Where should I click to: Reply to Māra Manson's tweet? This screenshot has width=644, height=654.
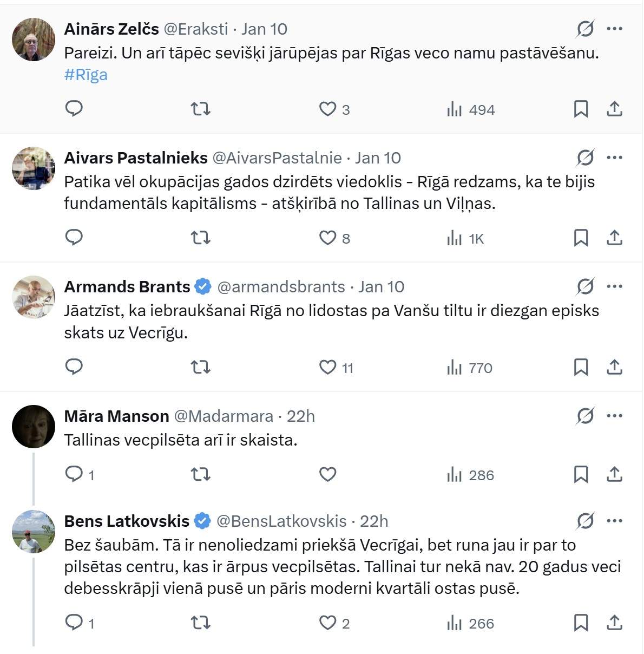(74, 475)
